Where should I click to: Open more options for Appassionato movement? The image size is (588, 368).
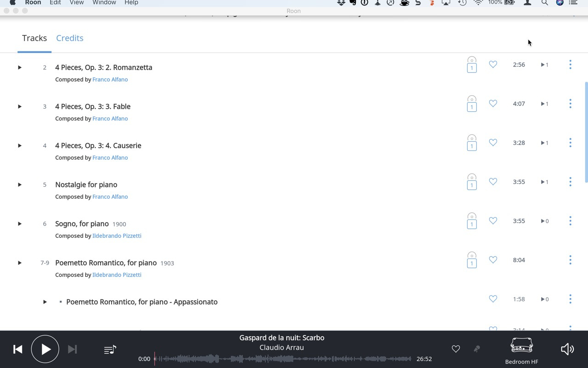click(x=570, y=299)
